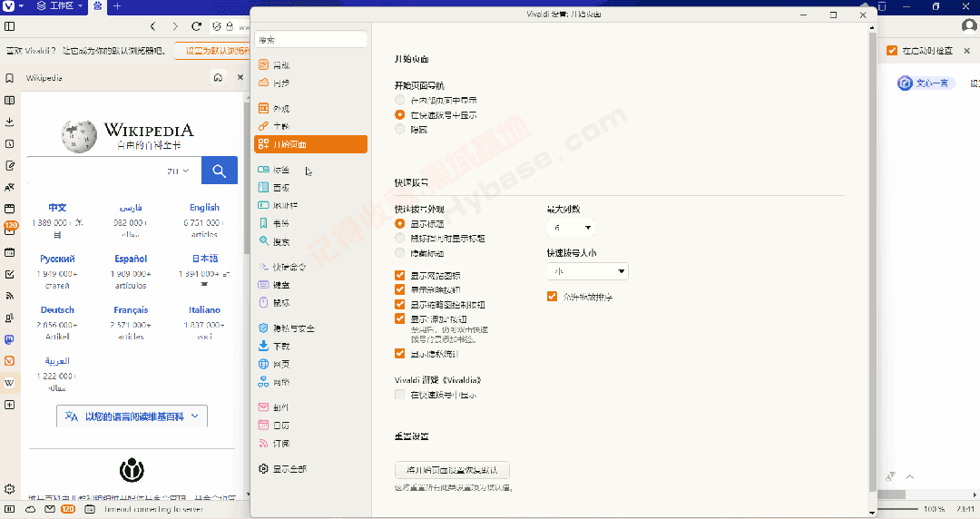Open the 文心一言 bookmark
This screenshot has width=980, height=519.
pos(926,83)
